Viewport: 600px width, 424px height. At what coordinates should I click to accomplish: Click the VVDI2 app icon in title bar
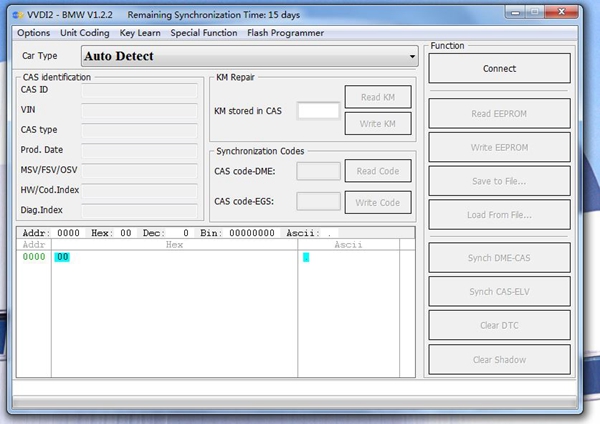click(18, 15)
